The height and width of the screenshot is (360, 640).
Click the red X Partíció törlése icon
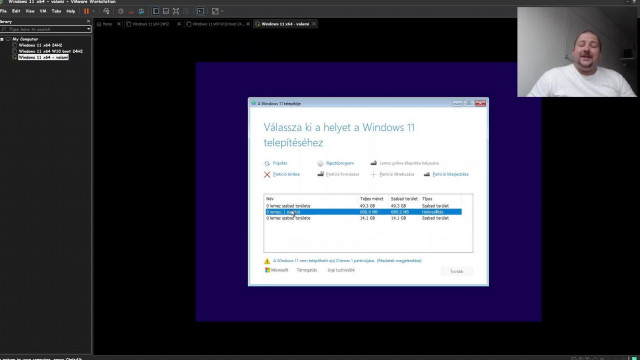(267, 175)
